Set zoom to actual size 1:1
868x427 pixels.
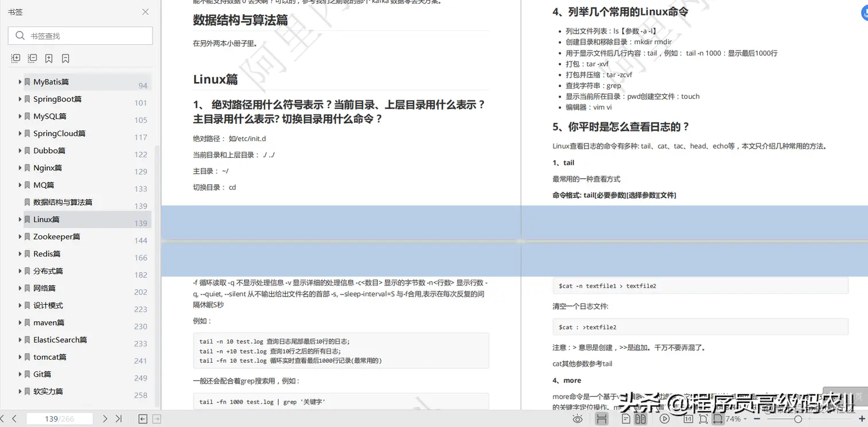click(x=688, y=419)
